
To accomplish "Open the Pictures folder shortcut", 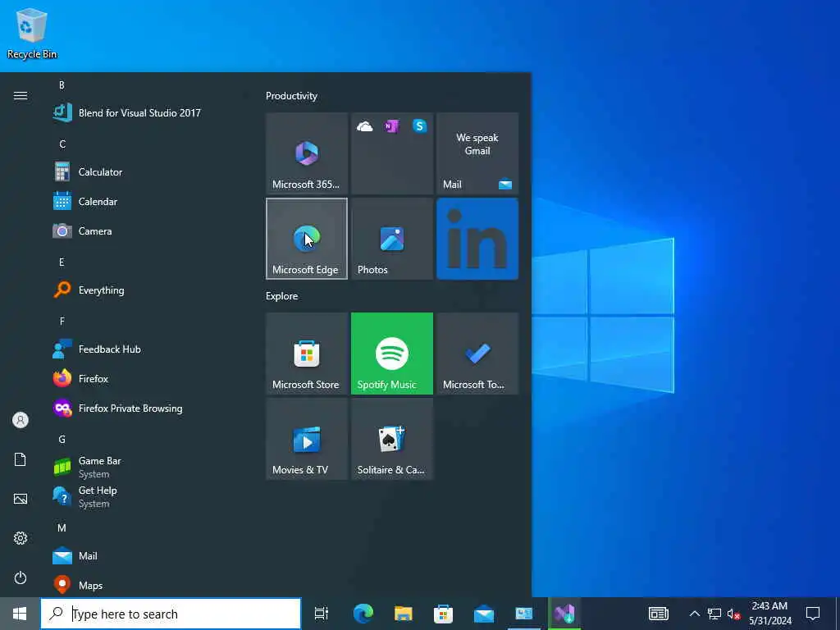I will pos(21,500).
